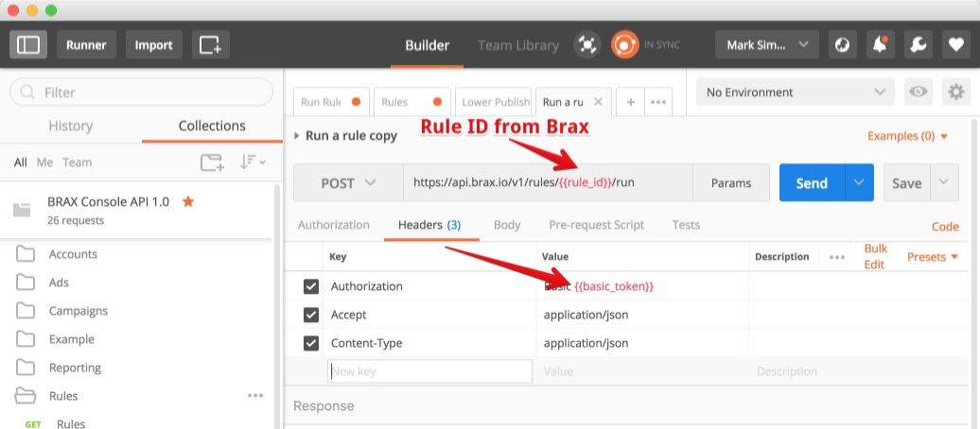This screenshot has height=429, width=980.
Task: Open the Save button dropdown arrow
Action: [x=944, y=183]
